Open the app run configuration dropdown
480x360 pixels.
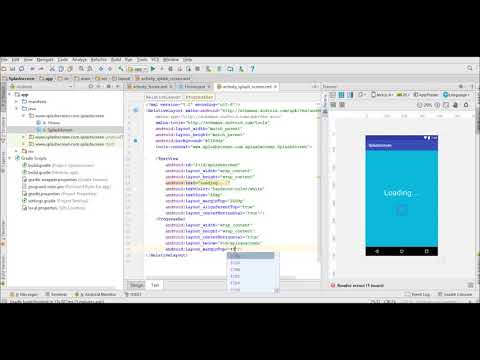(x=137, y=69)
